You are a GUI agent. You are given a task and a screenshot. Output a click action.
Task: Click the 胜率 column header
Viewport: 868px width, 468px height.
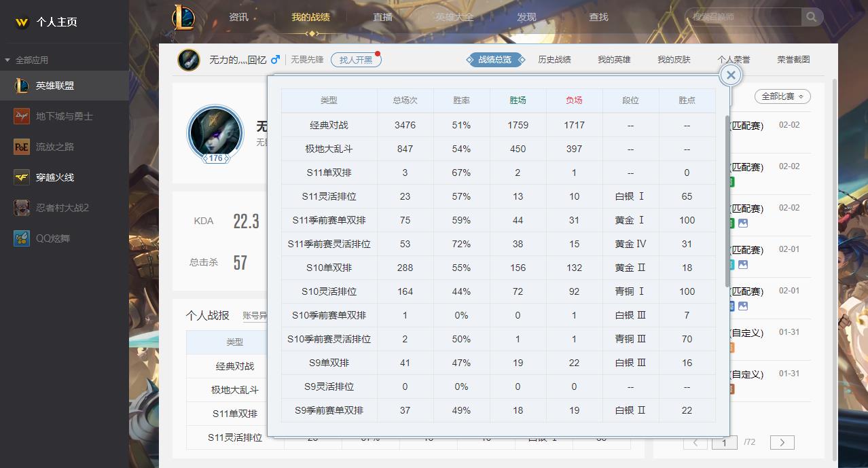pyautogui.click(x=461, y=100)
